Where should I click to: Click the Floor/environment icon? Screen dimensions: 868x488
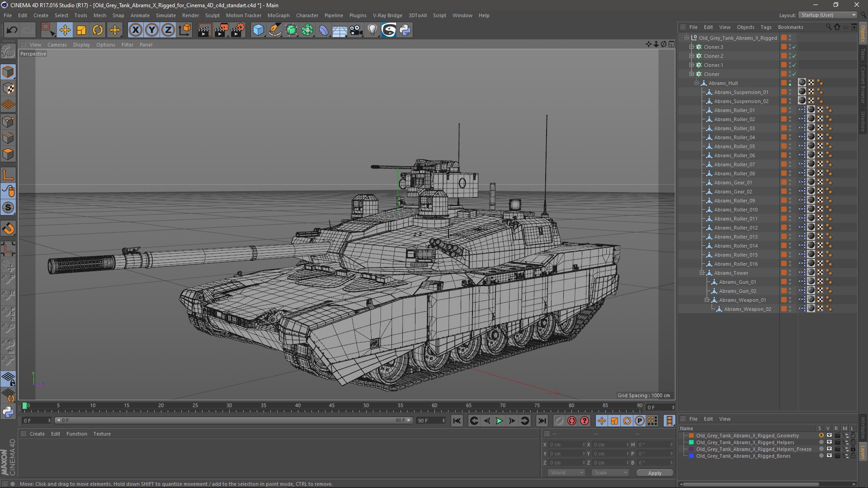pyautogui.click(x=340, y=30)
